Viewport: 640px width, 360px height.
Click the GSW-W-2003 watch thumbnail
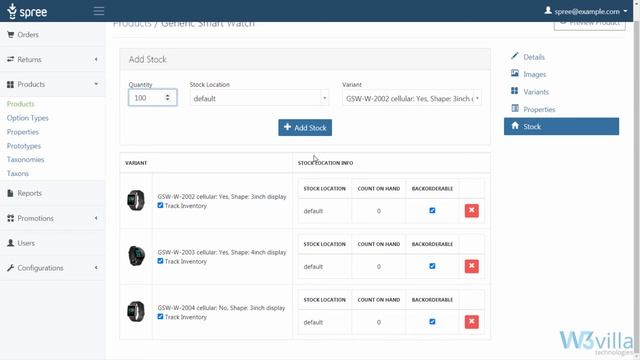pos(136,256)
